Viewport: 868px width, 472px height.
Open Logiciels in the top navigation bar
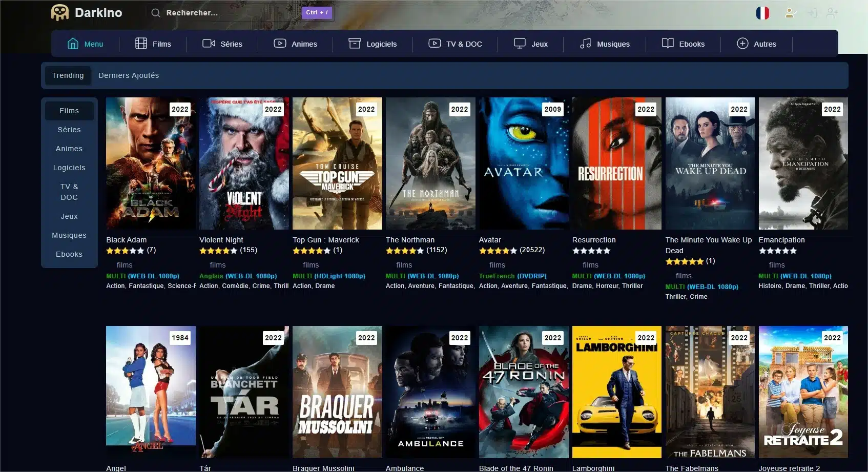pyautogui.click(x=373, y=44)
